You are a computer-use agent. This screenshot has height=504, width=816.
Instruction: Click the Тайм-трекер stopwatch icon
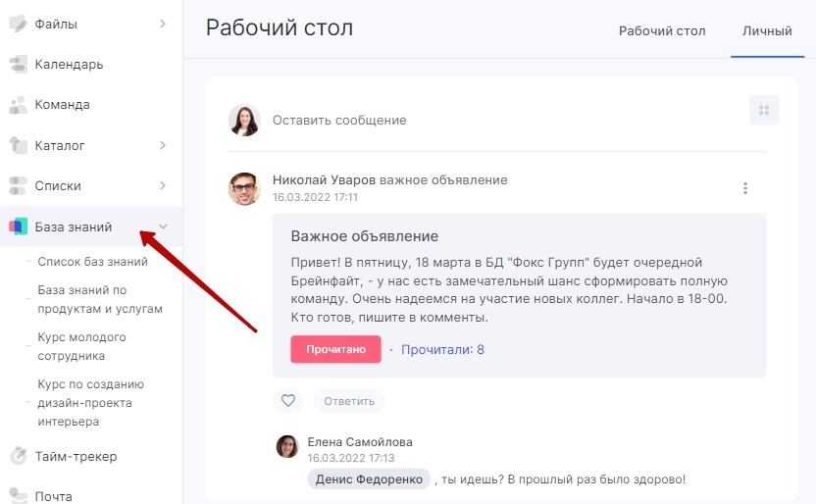18,456
